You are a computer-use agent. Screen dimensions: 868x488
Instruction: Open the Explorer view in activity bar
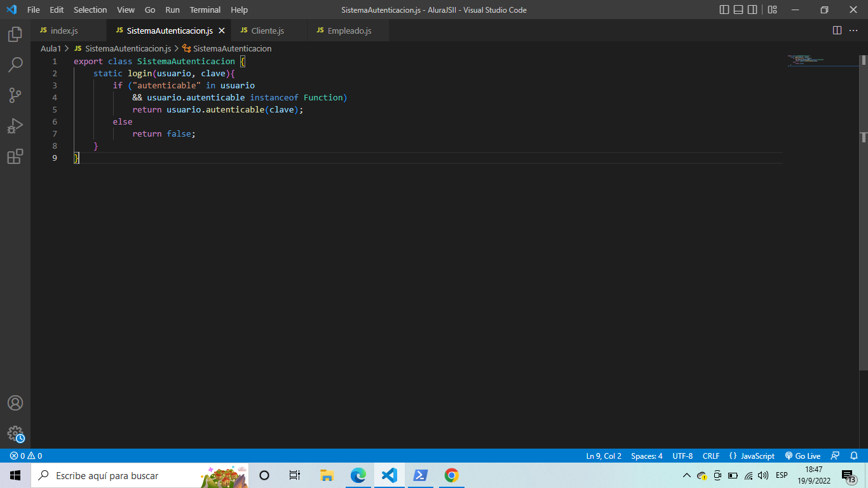[x=15, y=34]
